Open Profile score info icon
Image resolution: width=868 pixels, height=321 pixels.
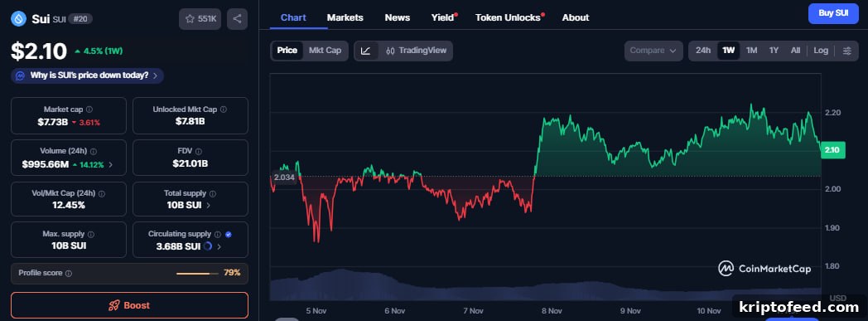(x=69, y=274)
